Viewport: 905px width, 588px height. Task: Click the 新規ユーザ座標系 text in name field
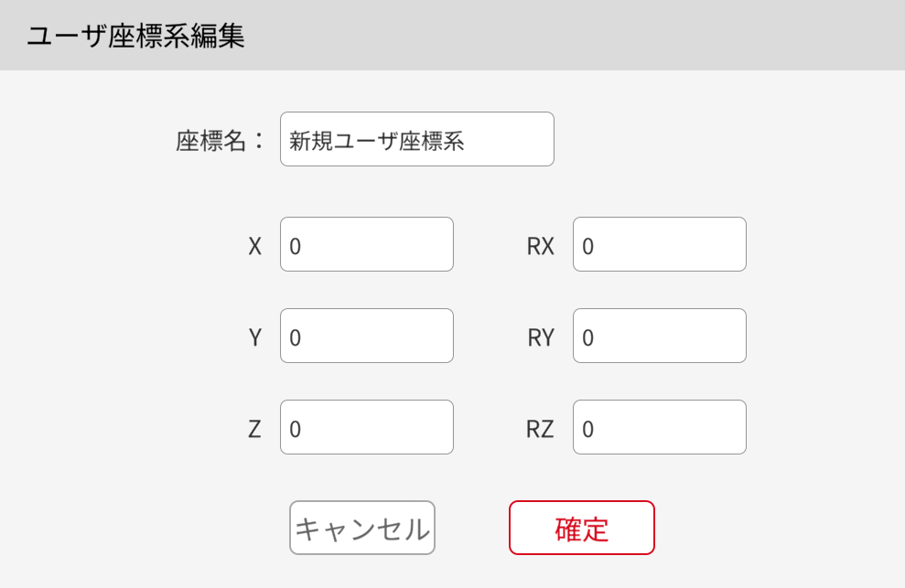point(376,141)
